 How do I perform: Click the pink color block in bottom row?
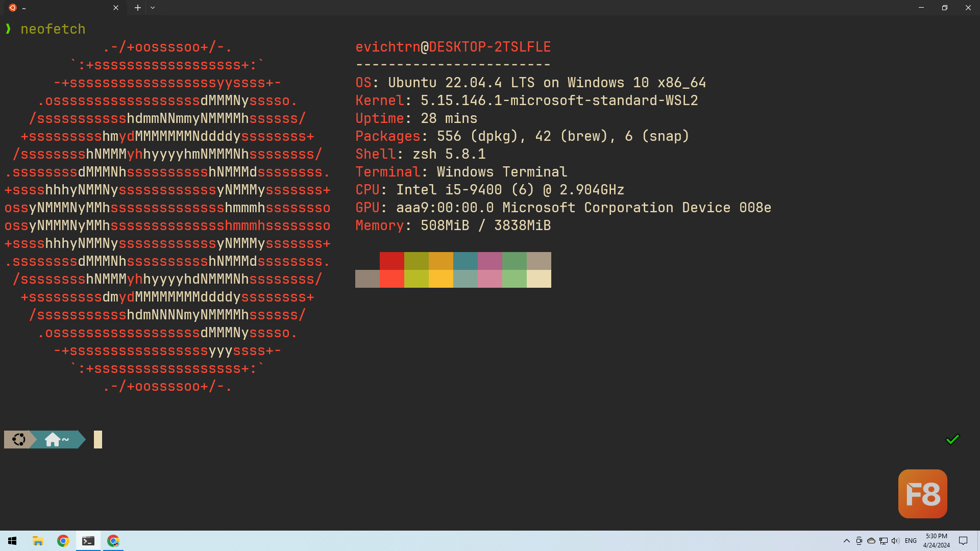[490, 279]
